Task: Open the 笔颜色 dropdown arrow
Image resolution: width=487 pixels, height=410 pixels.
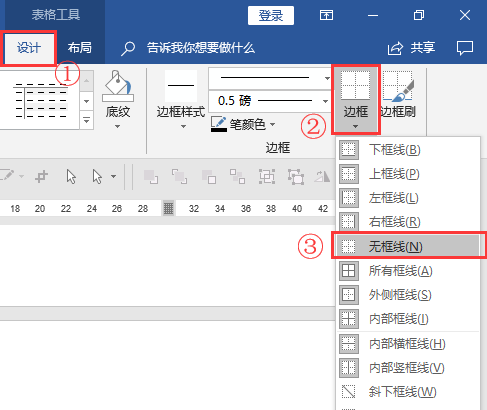Action: tap(272, 124)
